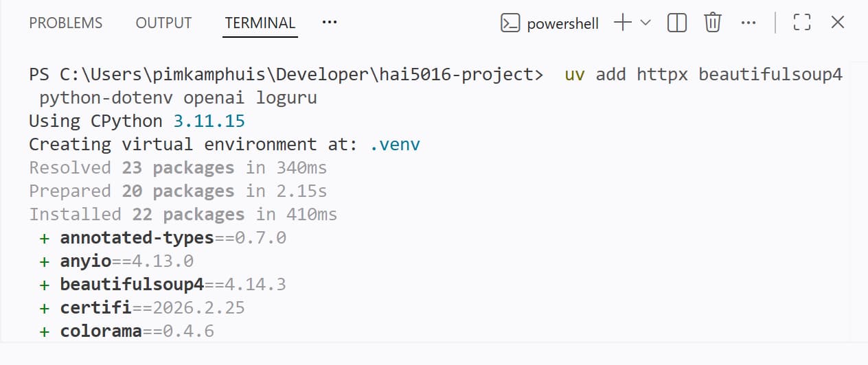Open terminal more actions ellipsis menu
This screenshot has width=868, height=365.
click(x=749, y=23)
